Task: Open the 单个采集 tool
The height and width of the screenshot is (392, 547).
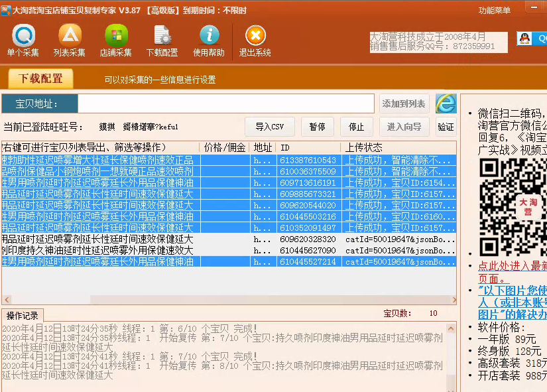Action: [23, 40]
